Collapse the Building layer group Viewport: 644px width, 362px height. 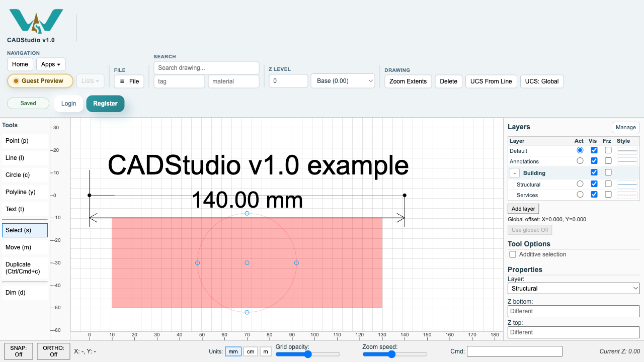515,173
